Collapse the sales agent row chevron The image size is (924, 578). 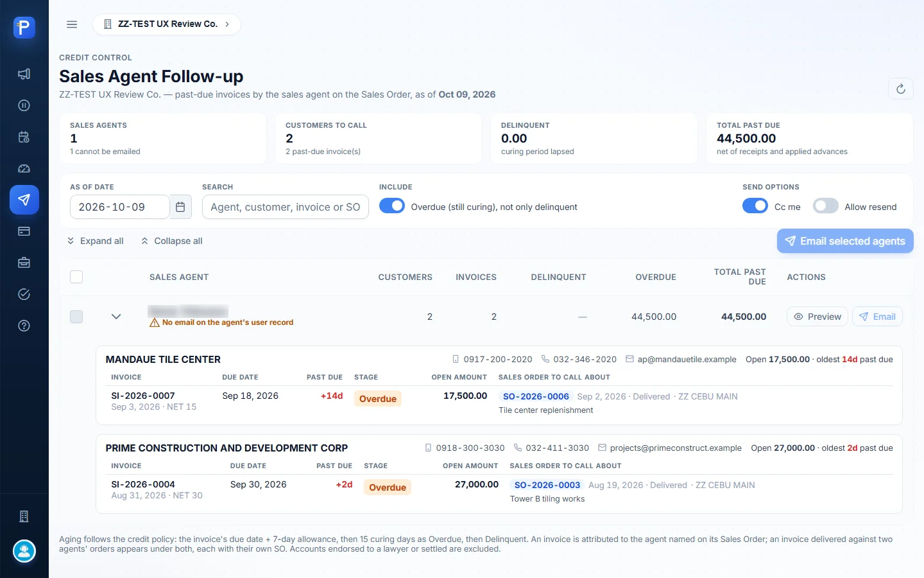[116, 317]
